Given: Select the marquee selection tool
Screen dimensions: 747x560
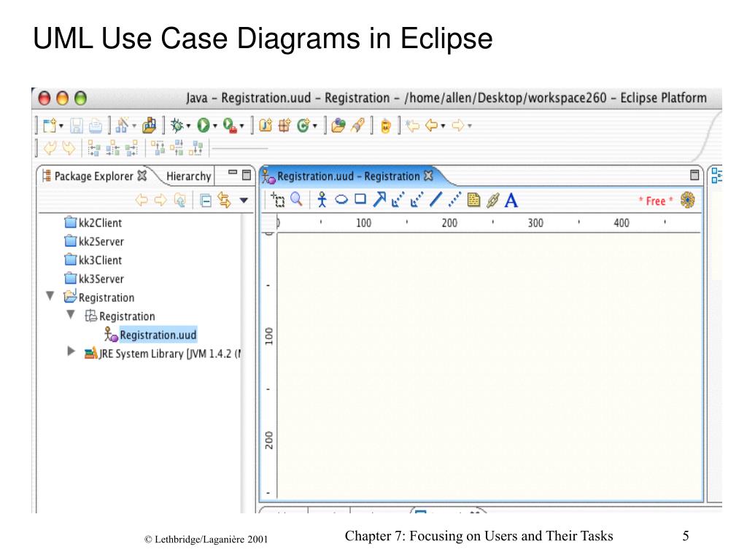Looking at the screenshot, I should (278, 200).
